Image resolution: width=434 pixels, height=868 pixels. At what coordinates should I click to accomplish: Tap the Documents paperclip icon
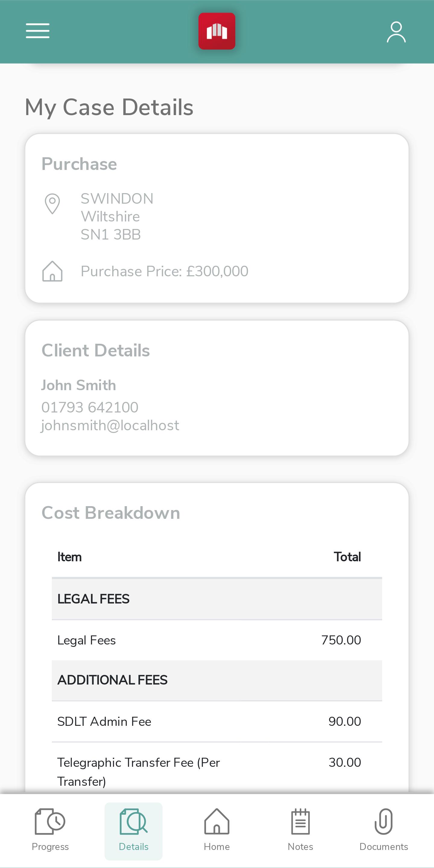point(383,821)
